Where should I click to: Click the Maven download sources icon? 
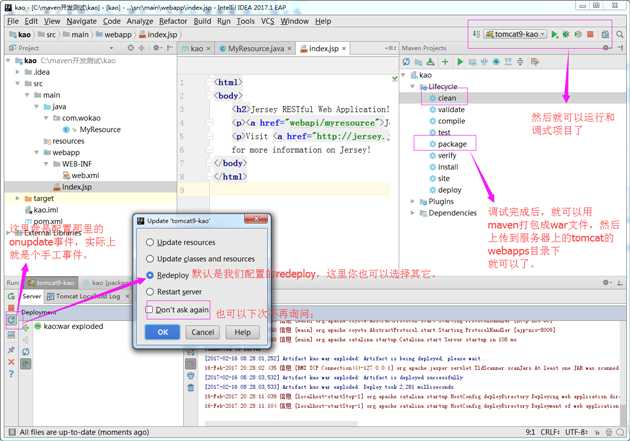(430, 62)
